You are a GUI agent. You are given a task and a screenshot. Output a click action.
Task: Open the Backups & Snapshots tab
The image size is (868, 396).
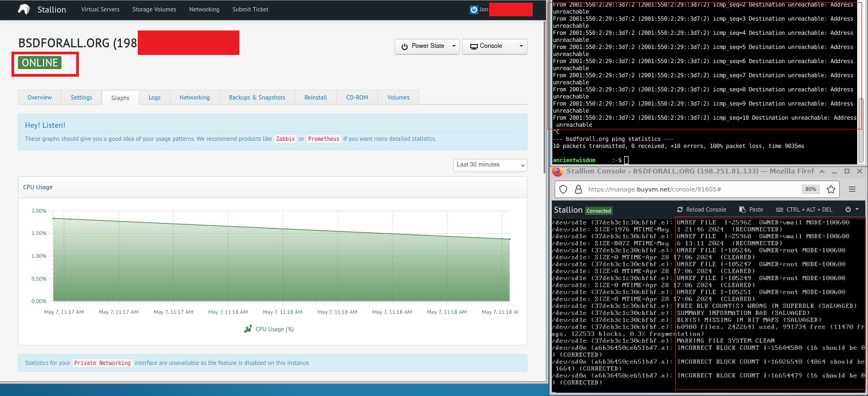point(257,97)
